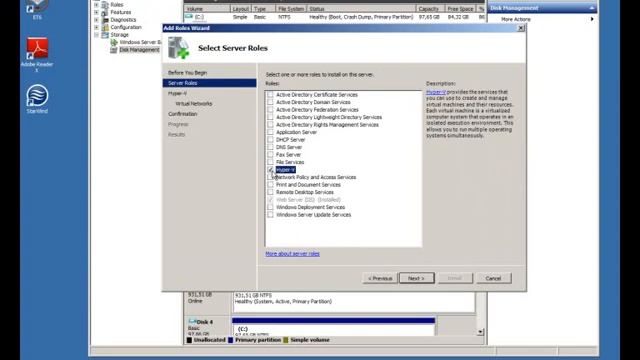Screen dimensions: 640x360
Task: Expand the Roles tree node
Action: tap(96, 5)
